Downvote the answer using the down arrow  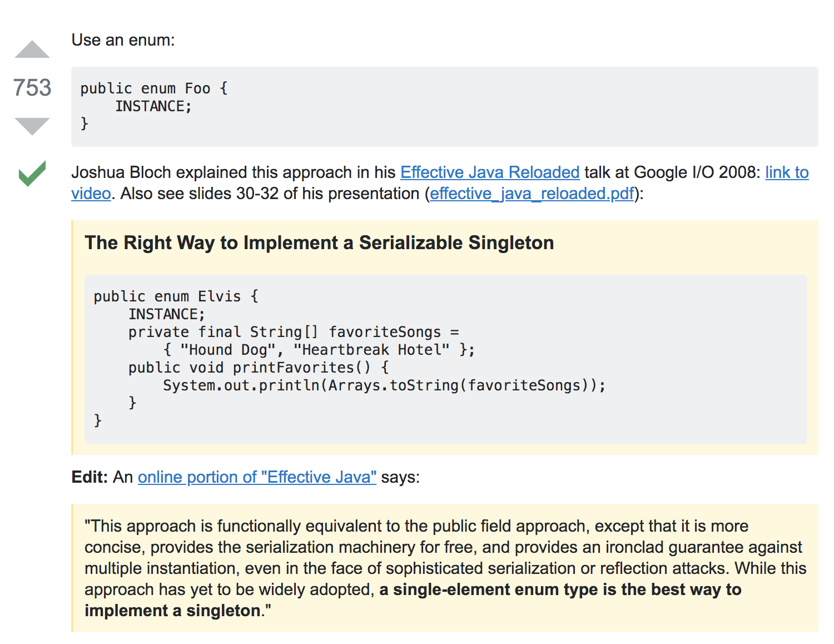click(32, 126)
